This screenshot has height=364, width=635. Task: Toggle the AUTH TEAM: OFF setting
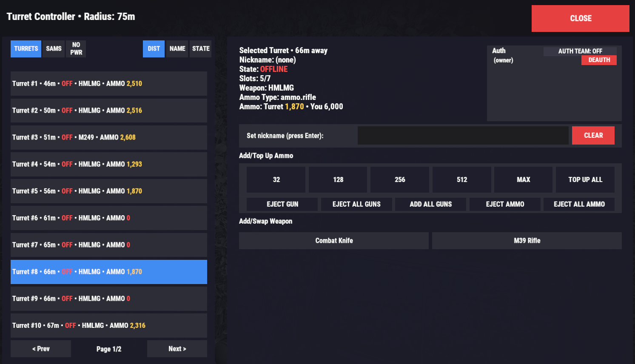coord(580,51)
